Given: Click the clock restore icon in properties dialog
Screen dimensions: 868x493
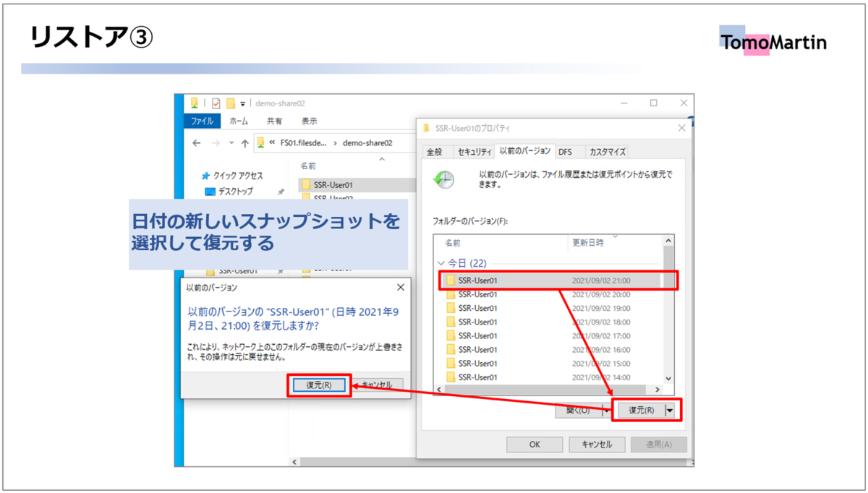Looking at the screenshot, I should pos(443,179).
